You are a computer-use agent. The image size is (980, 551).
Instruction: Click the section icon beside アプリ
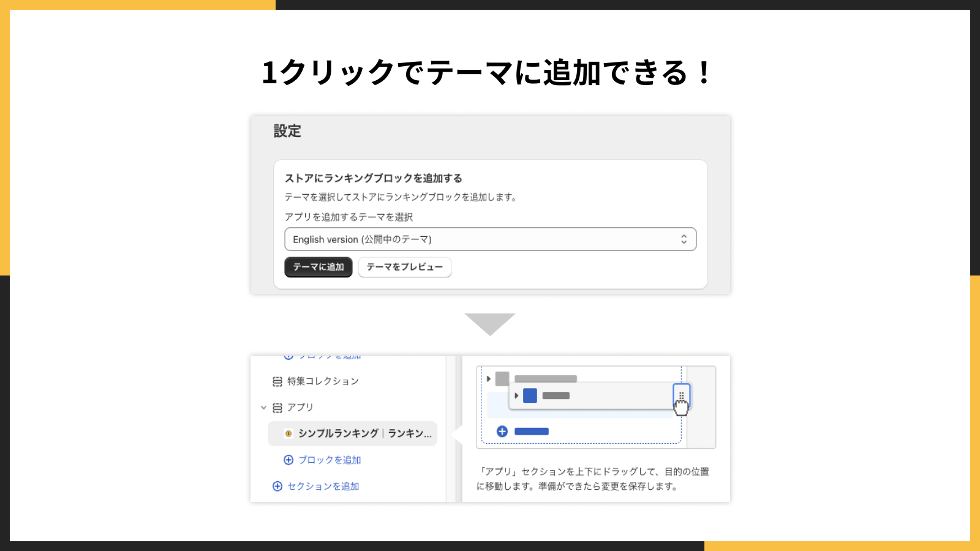tap(277, 408)
